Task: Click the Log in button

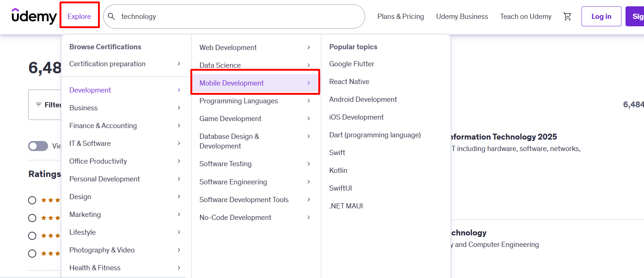Action: 601,16
